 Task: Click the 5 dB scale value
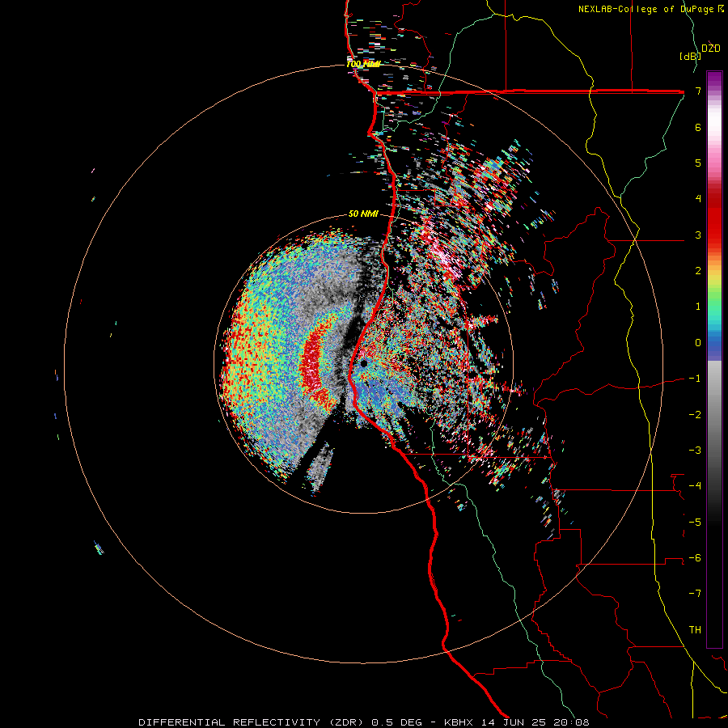tap(698, 163)
